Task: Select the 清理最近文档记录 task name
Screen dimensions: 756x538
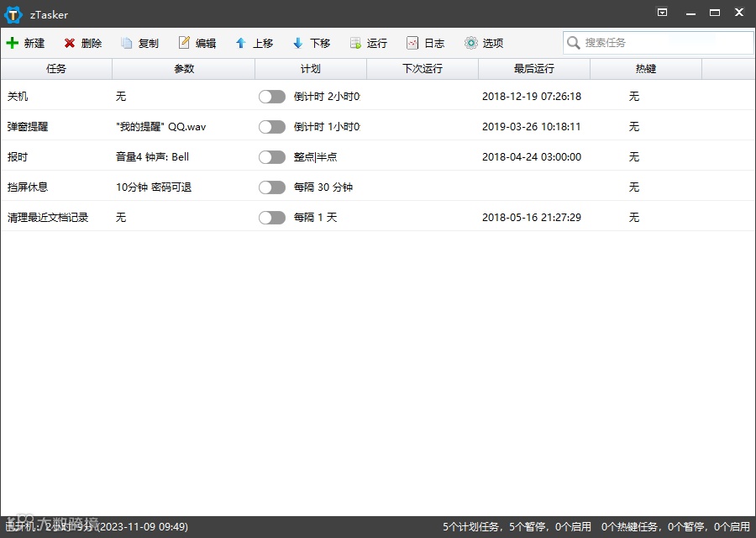Action: pyautogui.click(x=48, y=218)
